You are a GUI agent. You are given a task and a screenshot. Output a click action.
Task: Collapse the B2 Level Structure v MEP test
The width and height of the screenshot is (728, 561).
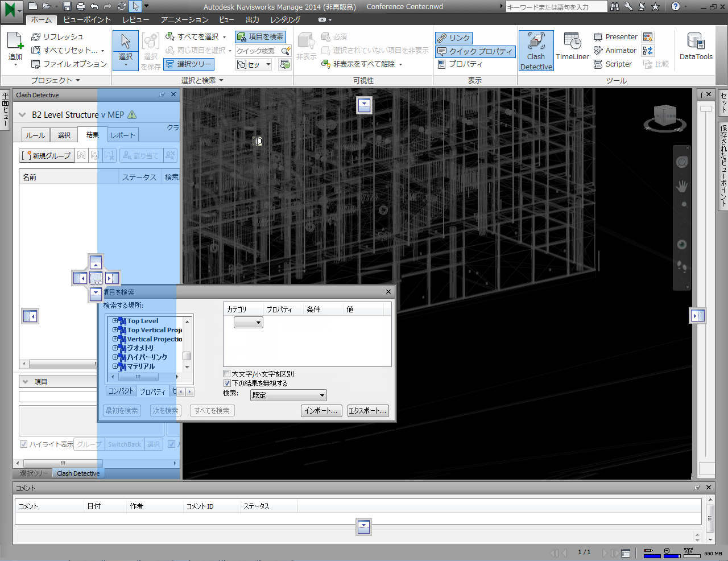[x=22, y=115]
